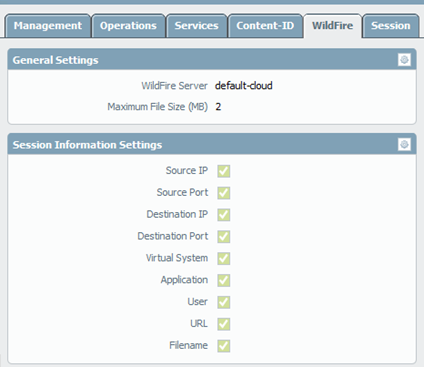Click the Destination Port label
This screenshot has width=424, height=367.
(x=173, y=236)
